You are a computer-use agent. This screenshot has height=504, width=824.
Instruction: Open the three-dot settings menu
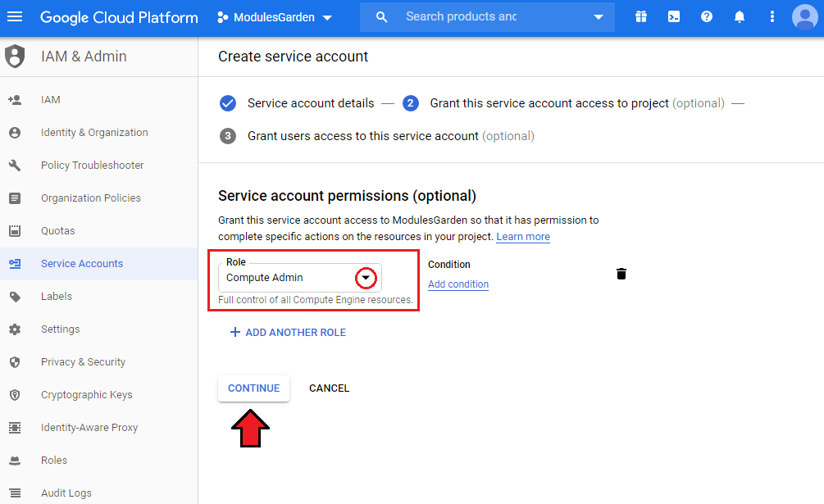(772, 16)
